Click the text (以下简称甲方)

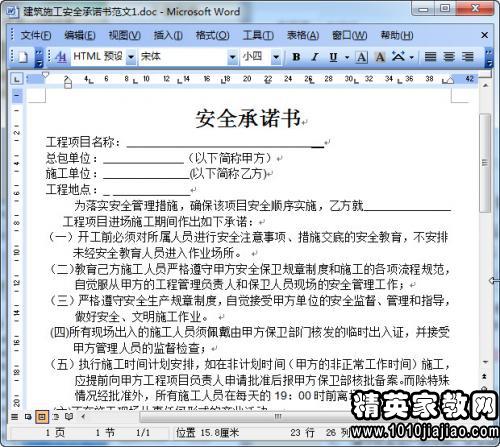[231, 158]
